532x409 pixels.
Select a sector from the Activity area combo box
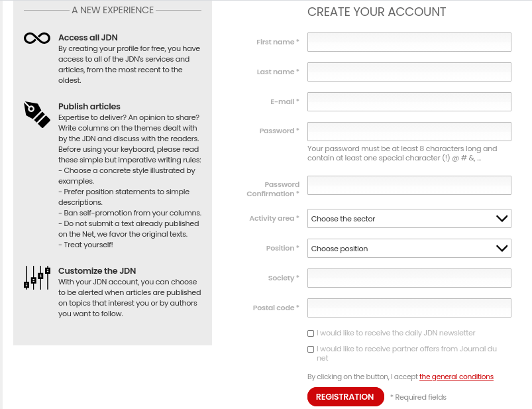pos(409,218)
